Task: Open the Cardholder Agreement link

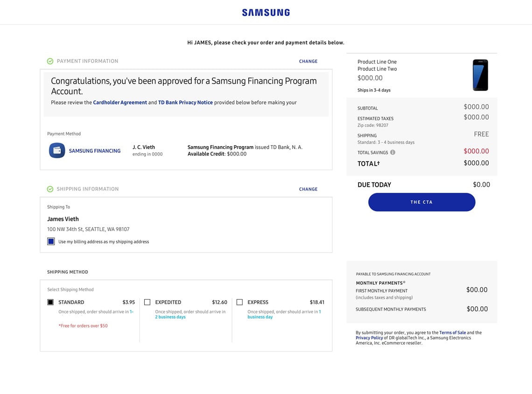Action: click(120, 102)
